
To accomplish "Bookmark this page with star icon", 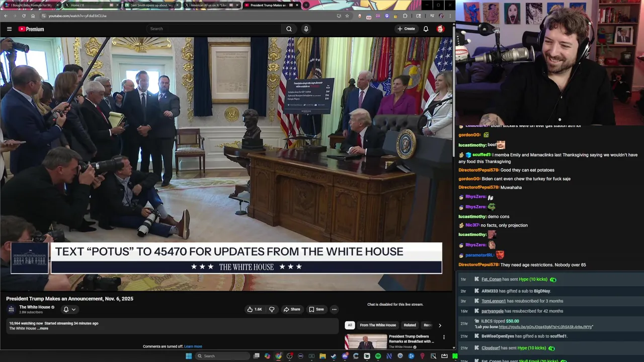I will pyautogui.click(x=347, y=16).
